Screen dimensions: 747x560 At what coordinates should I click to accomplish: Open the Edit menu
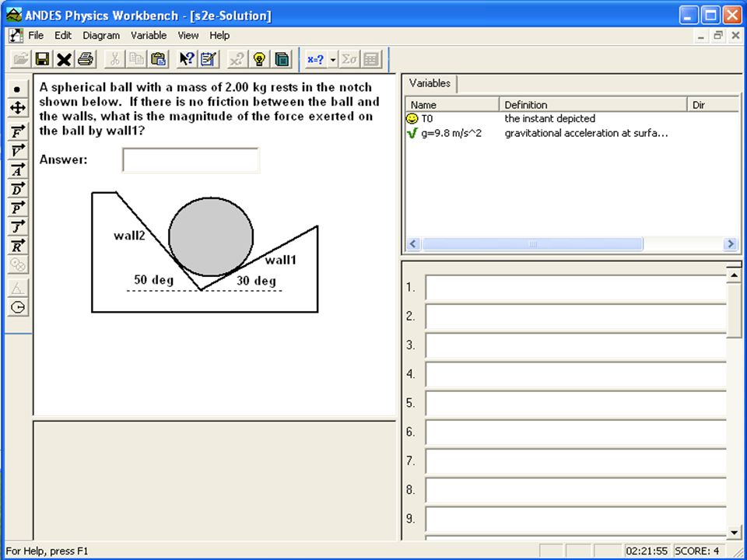[x=63, y=36]
